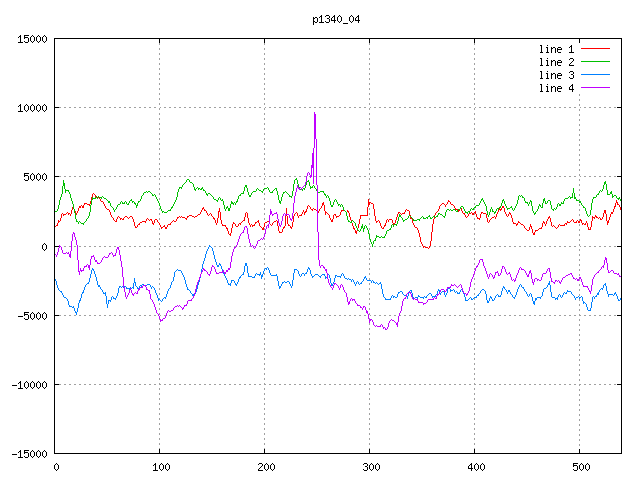Click the -15000 y-axis tick label
The image size is (640, 480).
click(27, 453)
